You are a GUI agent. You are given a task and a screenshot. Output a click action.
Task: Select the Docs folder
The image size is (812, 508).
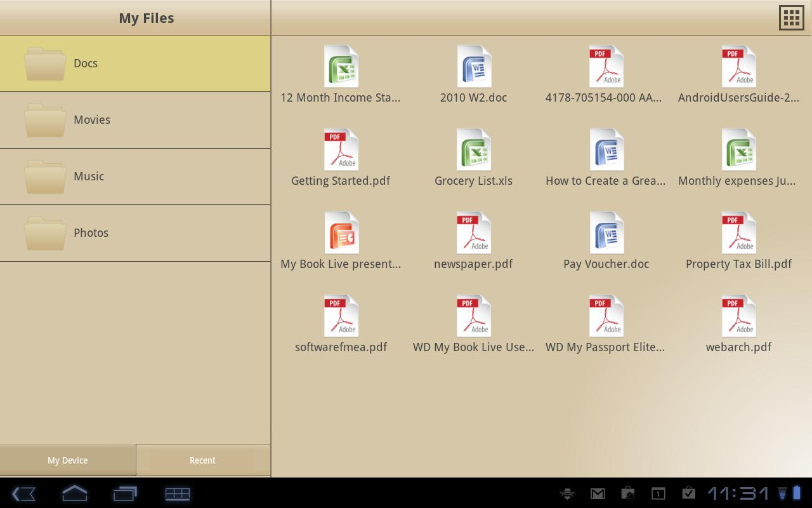(135, 63)
